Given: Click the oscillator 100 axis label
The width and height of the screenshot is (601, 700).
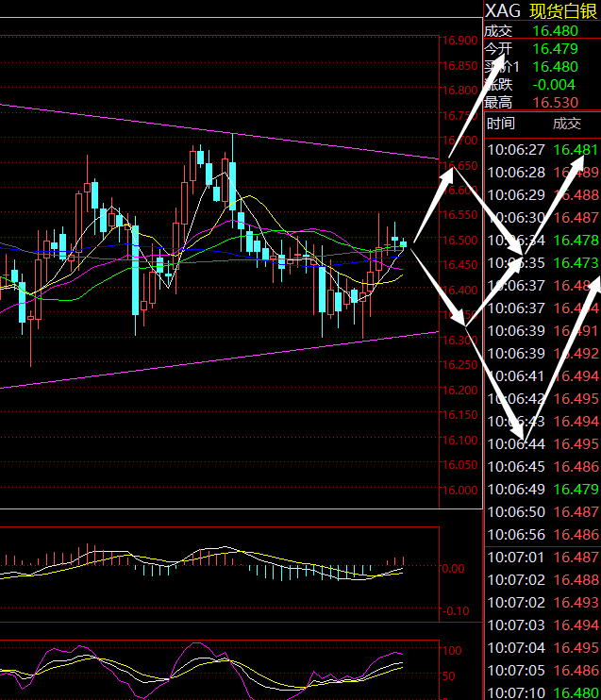Looking at the screenshot, I should pos(452,650).
